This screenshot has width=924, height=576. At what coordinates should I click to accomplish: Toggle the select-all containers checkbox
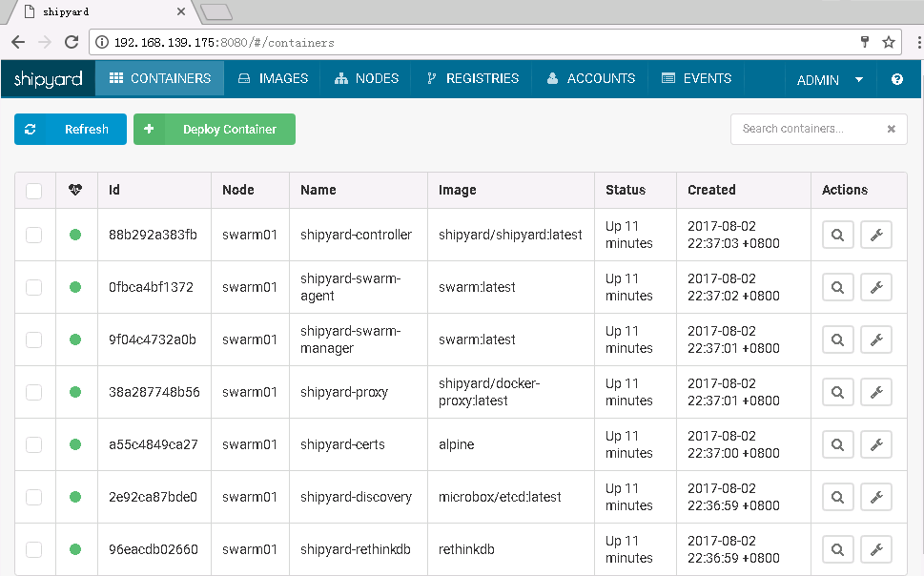click(x=33, y=191)
